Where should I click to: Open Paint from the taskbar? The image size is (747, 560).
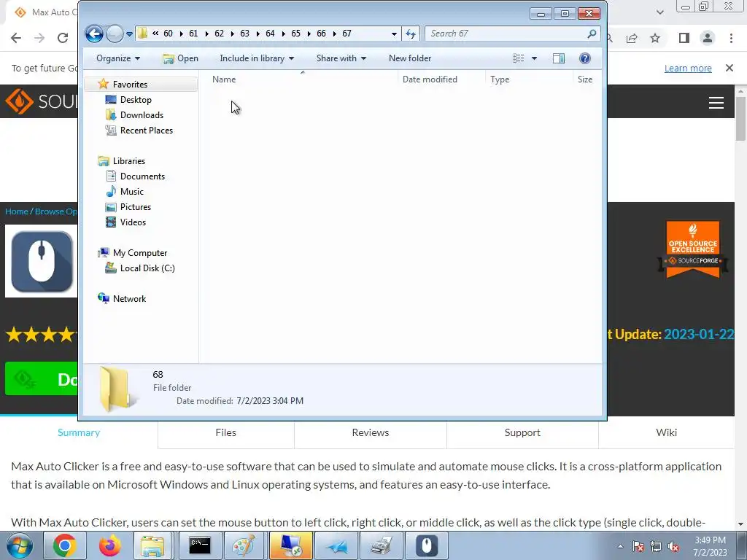244,545
